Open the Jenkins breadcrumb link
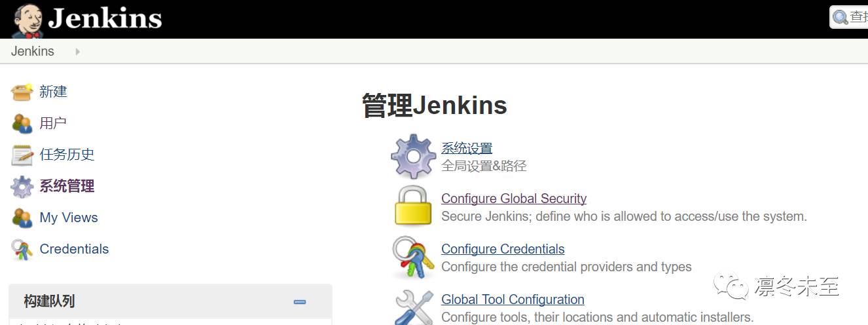The height and width of the screenshot is (325, 868). (33, 51)
